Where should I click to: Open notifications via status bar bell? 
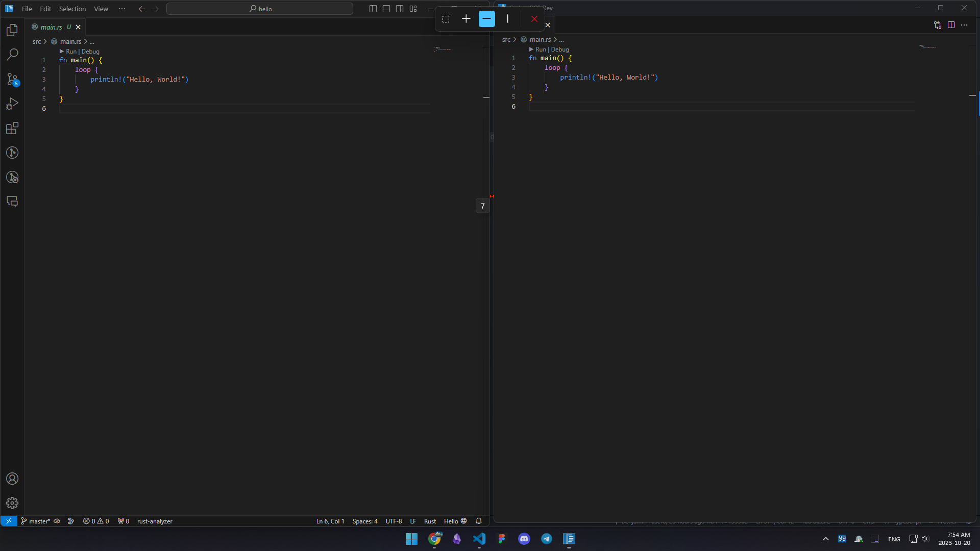pyautogui.click(x=479, y=521)
